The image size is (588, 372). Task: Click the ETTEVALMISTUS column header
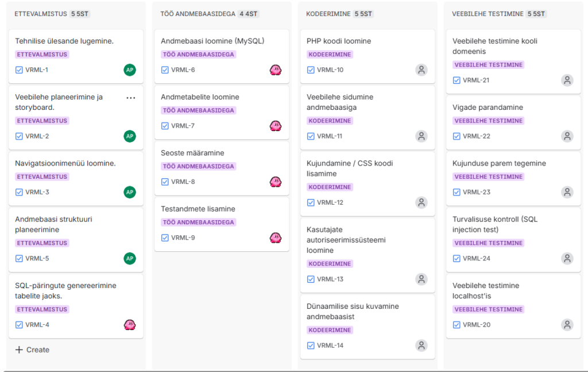pos(41,14)
